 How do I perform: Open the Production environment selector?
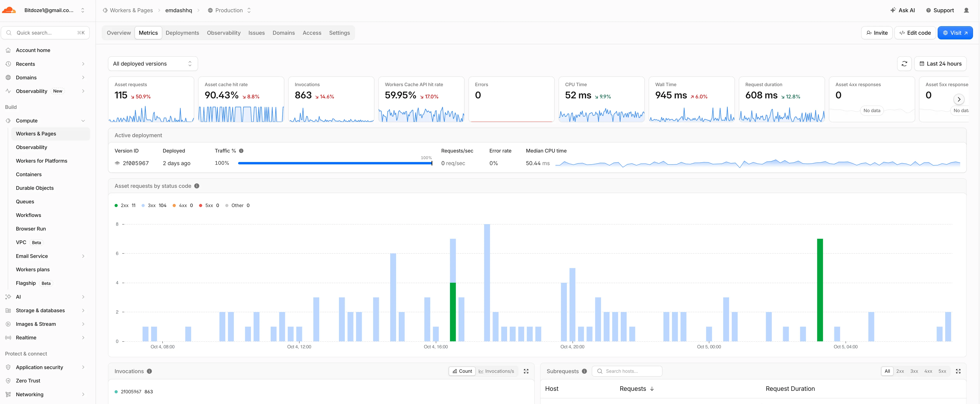click(229, 10)
